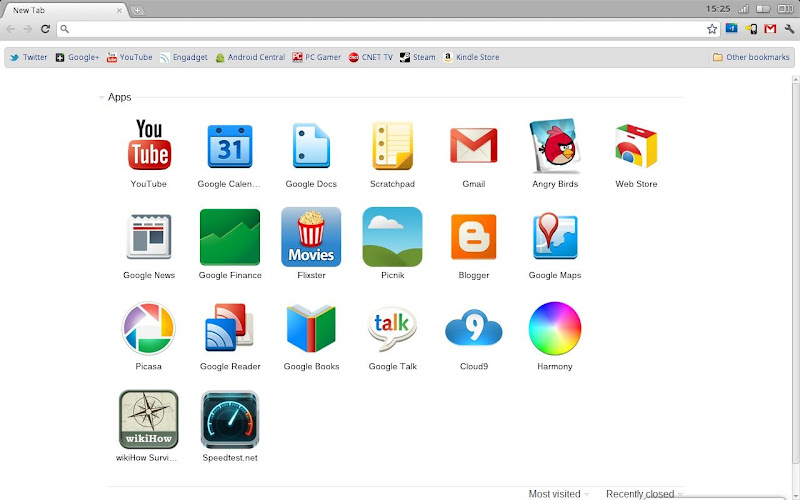The width and height of the screenshot is (800, 500).
Task: Go forward to next page
Action: point(28,29)
